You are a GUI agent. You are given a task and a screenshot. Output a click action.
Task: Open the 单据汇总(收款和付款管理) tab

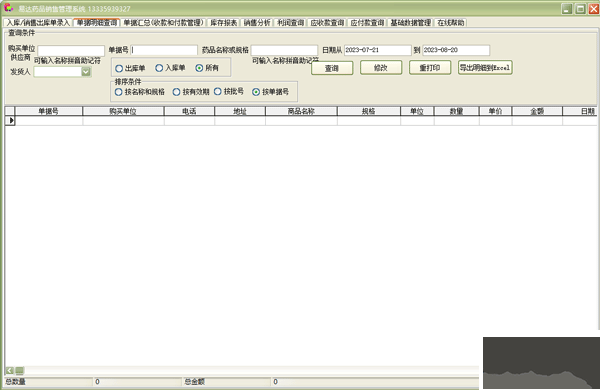(x=163, y=23)
